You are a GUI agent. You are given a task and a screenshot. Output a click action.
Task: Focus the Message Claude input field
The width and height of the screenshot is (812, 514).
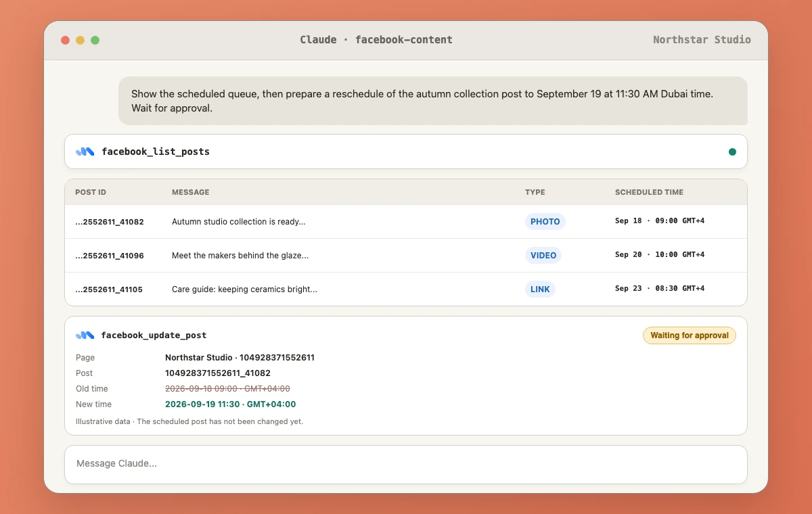pos(406,464)
